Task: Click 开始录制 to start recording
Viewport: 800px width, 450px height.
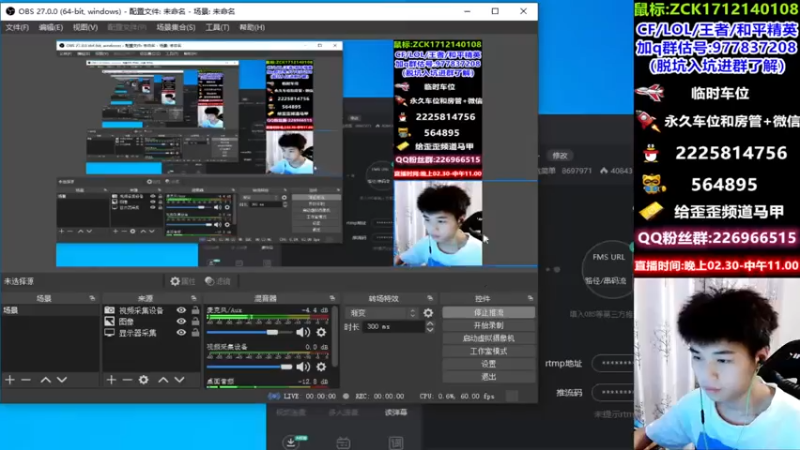Action: (x=488, y=326)
